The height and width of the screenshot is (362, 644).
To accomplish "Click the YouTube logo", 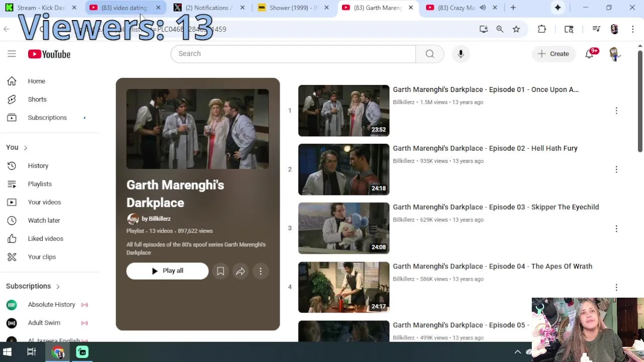I will click(49, 54).
